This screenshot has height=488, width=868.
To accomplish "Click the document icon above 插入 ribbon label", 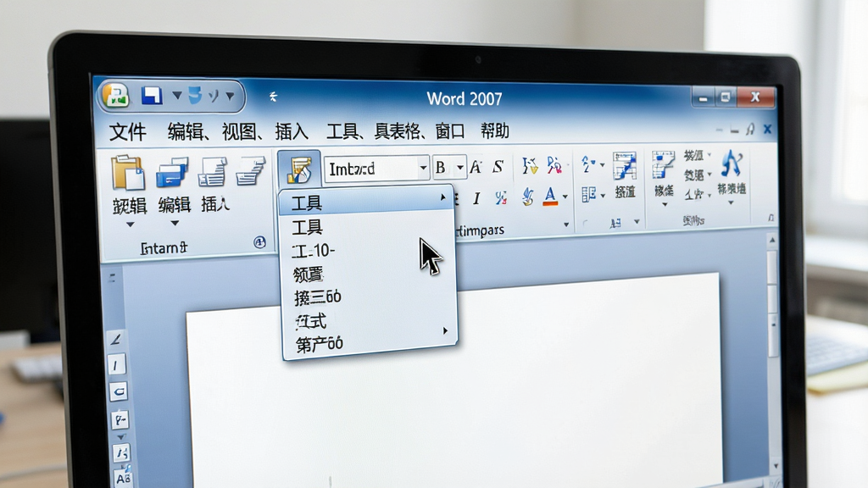I will coord(213,172).
